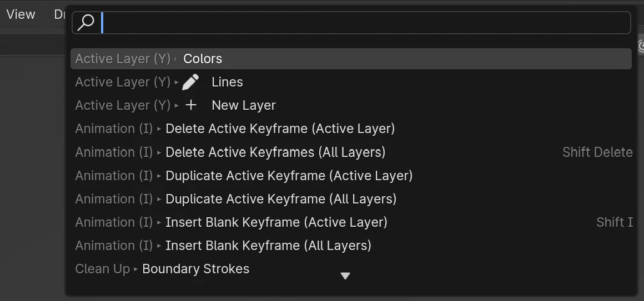Choose Duplicate Active Keyframe (Active Layer)

pos(289,176)
